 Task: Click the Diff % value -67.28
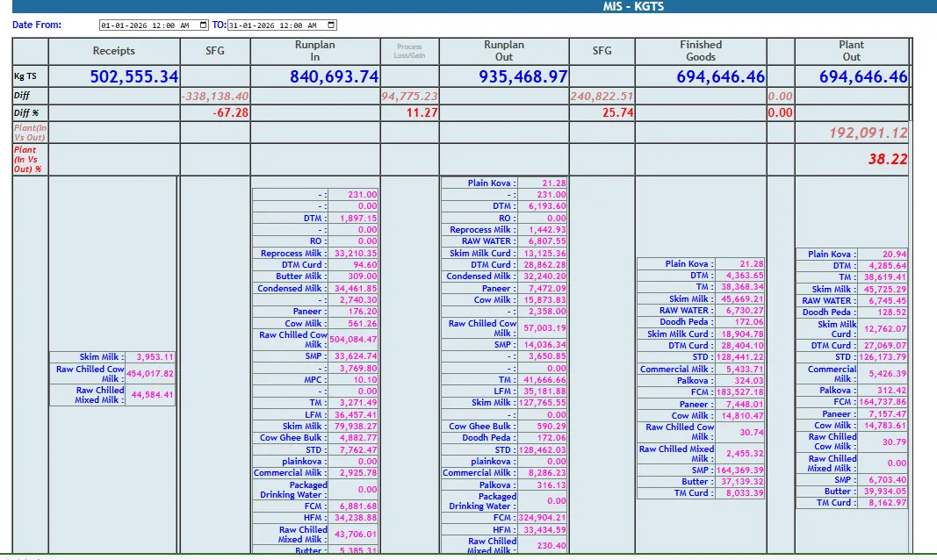coord(231,113)
